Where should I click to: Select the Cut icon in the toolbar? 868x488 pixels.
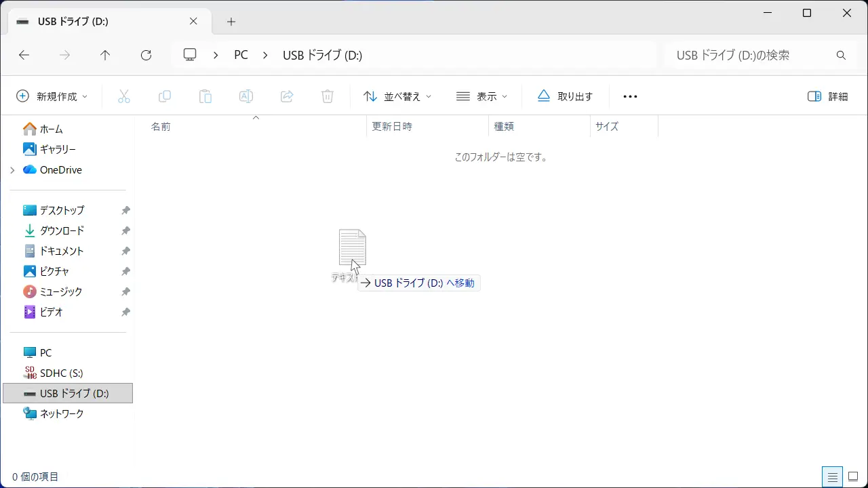tap(124, 96)
